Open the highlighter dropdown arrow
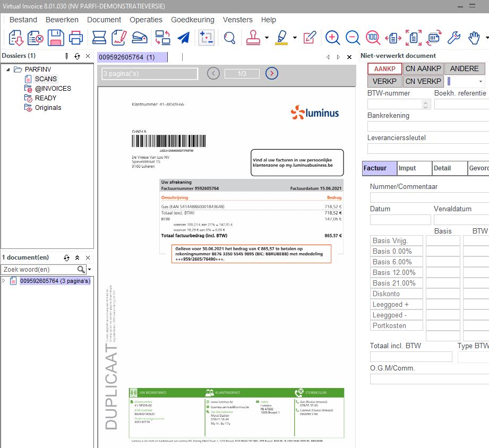489x448 pixels. click(295, 38)
